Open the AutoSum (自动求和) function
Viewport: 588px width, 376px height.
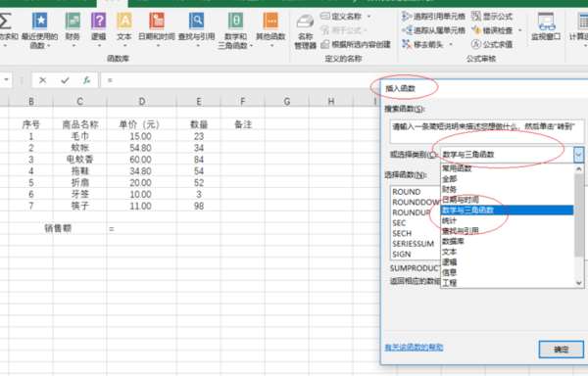7,30
